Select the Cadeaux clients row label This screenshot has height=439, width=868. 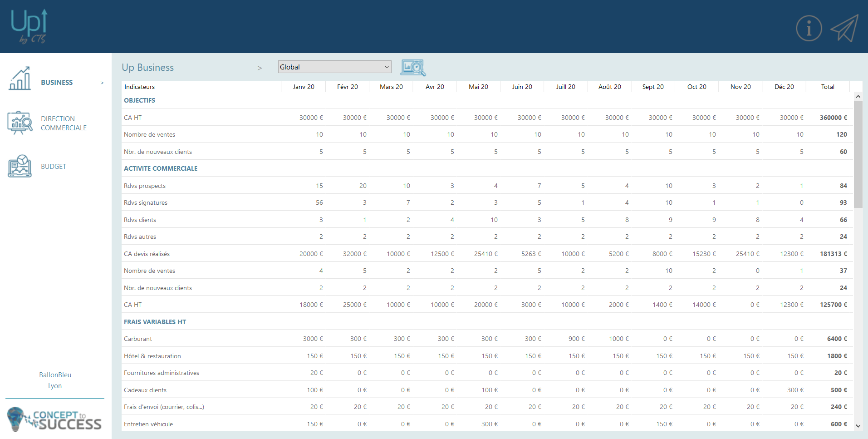pos(145,390)
